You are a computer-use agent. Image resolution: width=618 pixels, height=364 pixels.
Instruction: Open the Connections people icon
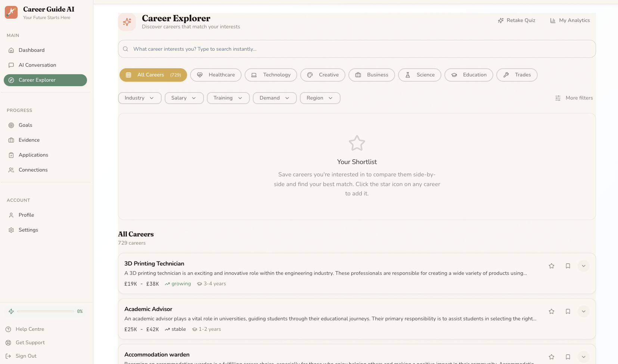(11, 170)
